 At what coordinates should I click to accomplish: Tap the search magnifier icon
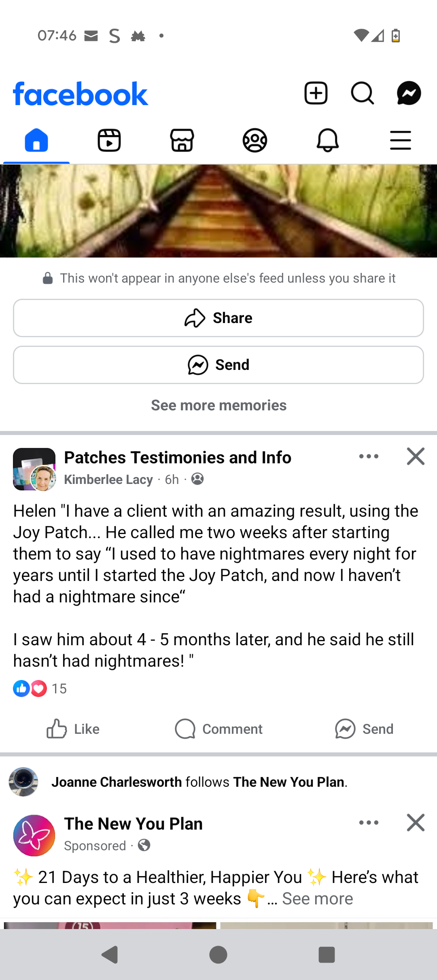362,93
